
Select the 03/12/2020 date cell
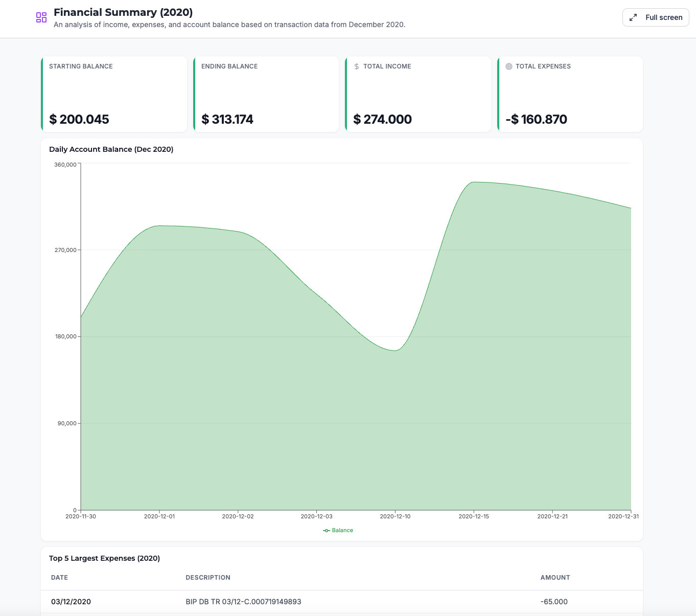[71, 602]
